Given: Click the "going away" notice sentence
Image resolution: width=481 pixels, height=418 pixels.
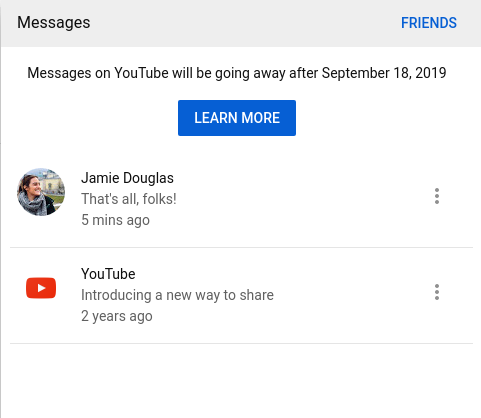Looking at the screenshot, I should (237, 73).
